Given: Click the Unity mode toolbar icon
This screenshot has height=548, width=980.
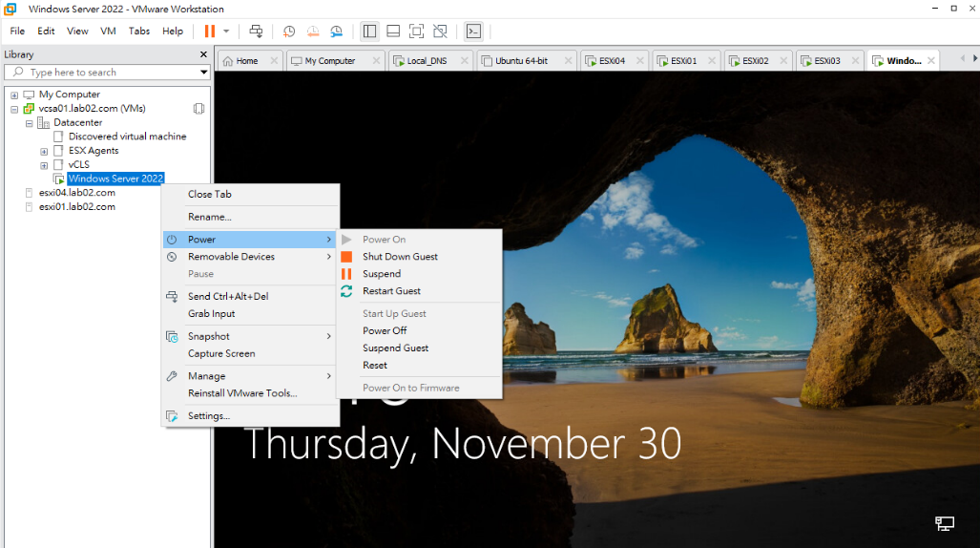Looking at the screenshot, I should pos(440,32).
